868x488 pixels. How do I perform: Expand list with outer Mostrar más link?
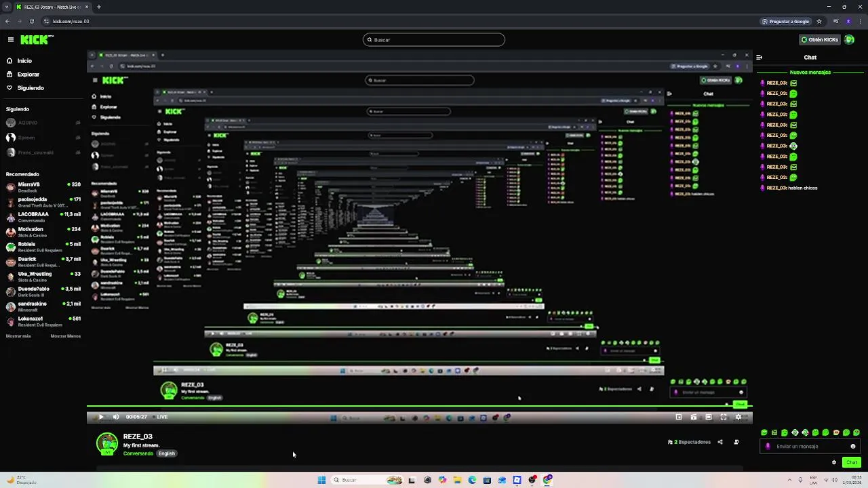click(x=18, y=336)
